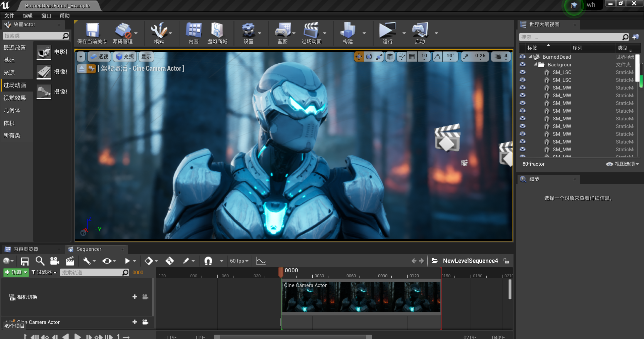Click the 显示 show flags button
The image size is (644, 339).
[x=146, y=57]
